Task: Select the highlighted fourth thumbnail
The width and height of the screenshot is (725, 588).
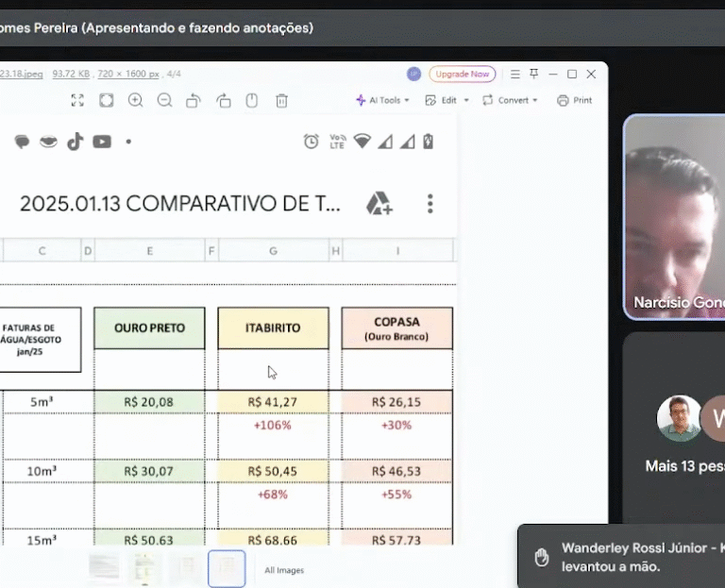Action: pos(227,568)
